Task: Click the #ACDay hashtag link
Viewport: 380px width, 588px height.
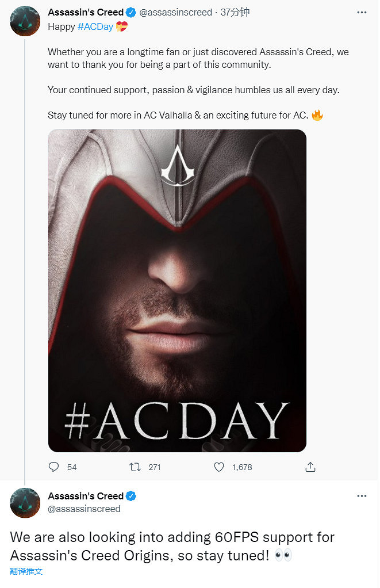Action: [95, 26]
